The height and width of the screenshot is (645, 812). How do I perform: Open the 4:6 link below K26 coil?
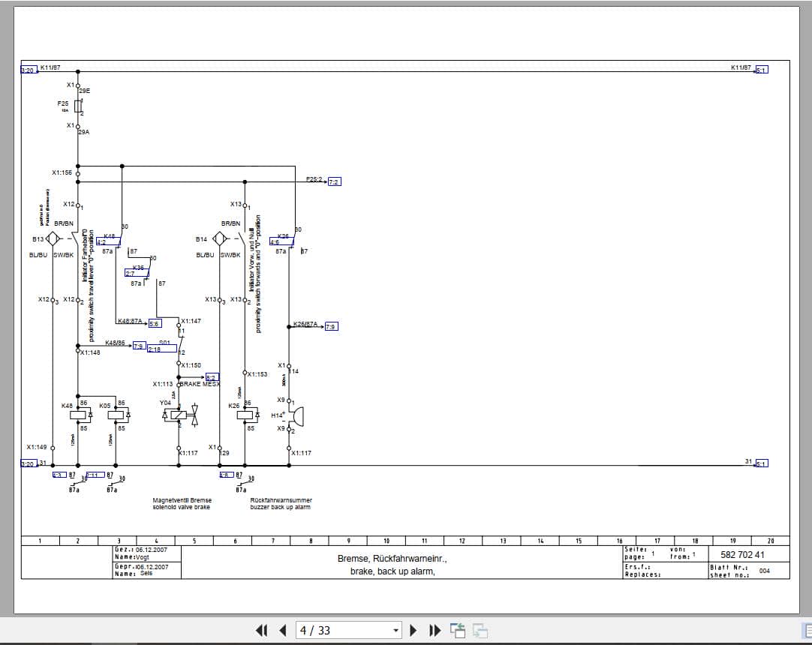click(x=227, y=475)
